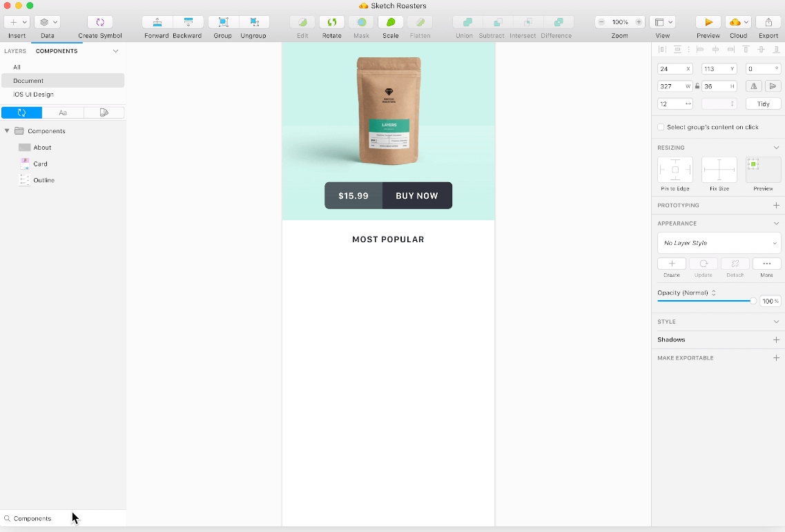Collapse the Resizing section in the inspector

776,147
